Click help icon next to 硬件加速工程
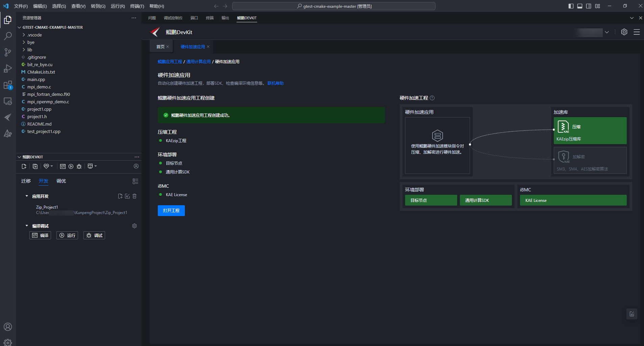Viewport: 644px width, 346px height. [432, 98]
